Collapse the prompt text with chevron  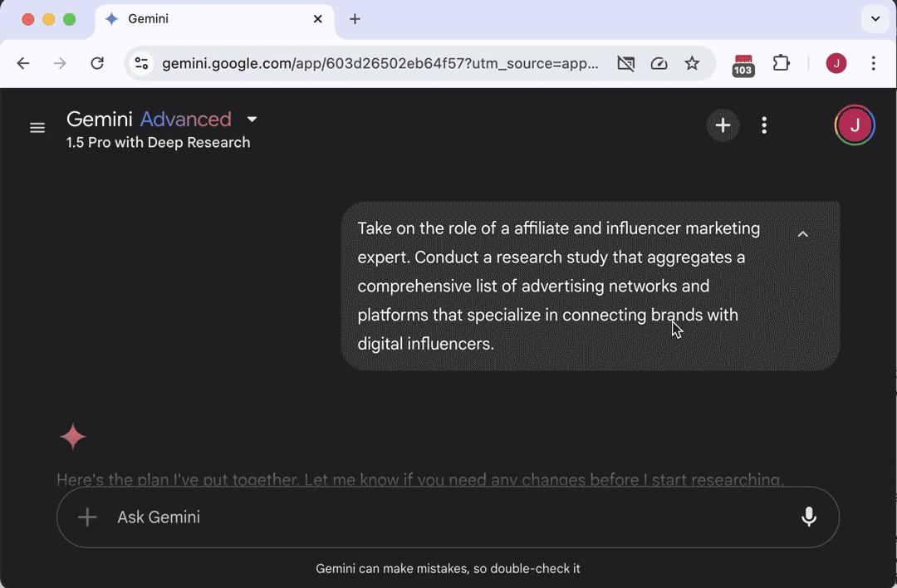click(x=802, y=234)
